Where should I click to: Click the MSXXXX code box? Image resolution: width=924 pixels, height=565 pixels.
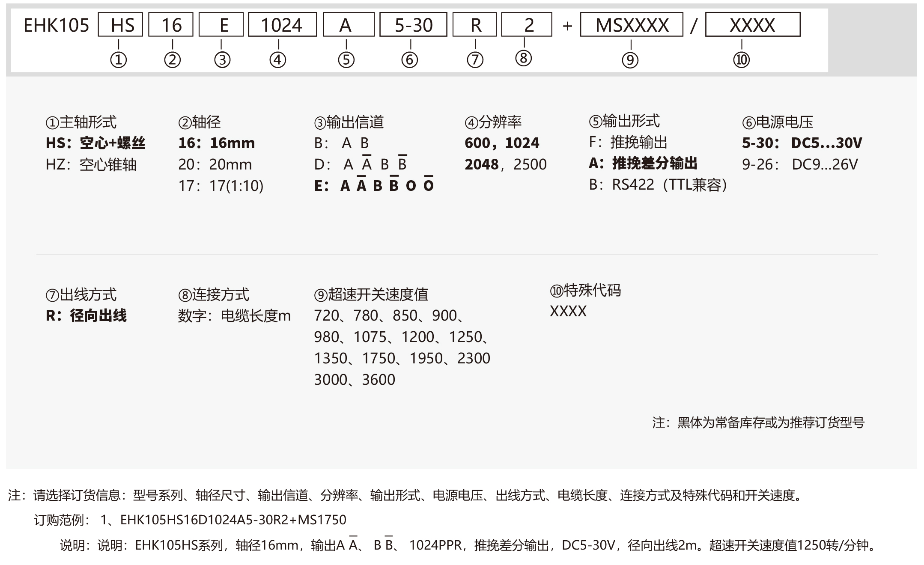click(632, 24)
